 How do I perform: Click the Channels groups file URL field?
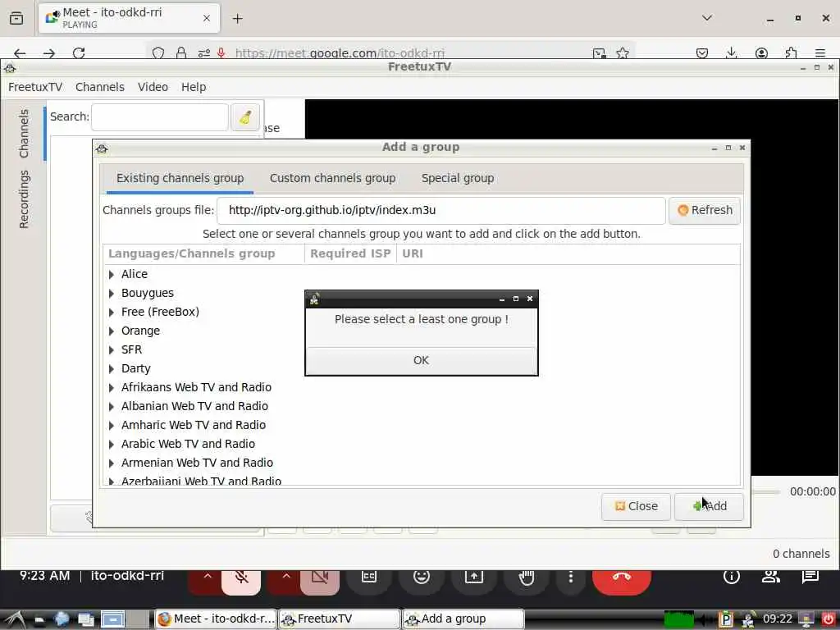[x=441, y=210]
